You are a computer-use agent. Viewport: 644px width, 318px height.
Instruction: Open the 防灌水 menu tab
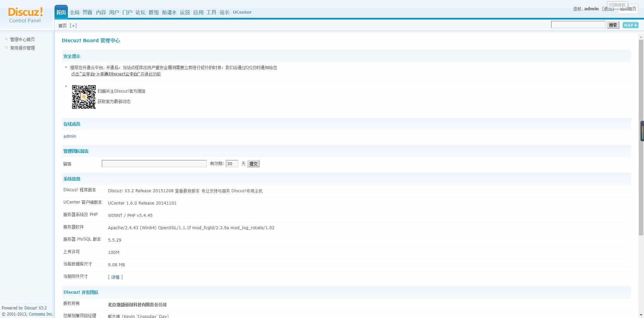point(169,12)
